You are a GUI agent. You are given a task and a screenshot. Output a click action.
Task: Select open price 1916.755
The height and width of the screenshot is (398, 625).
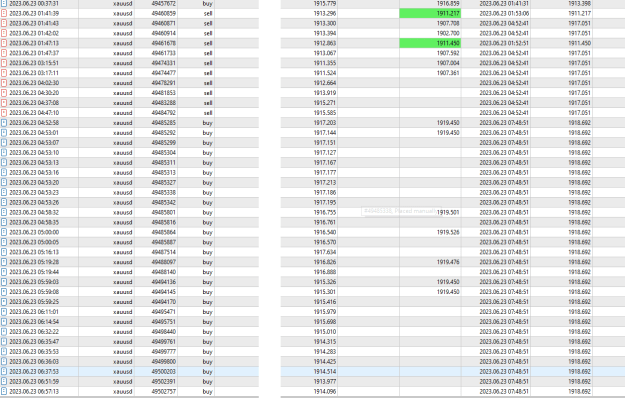pyautogui.click(x=324, y=212)
